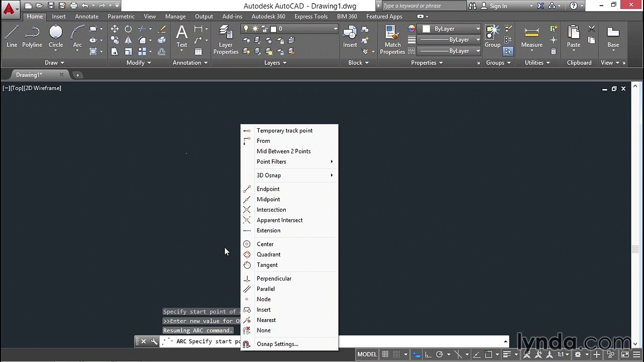The image size is (644, 362).
Task: Open the Layer Properties manager
Action: [x=226, y=39]
